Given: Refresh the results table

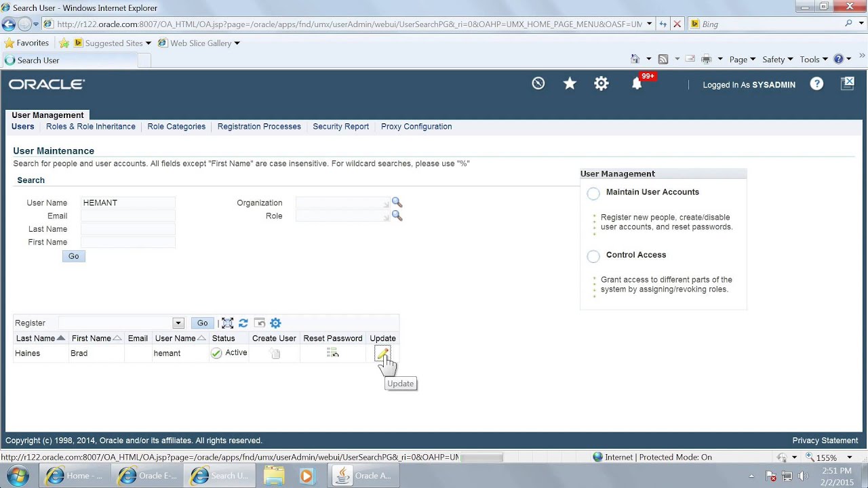Looking at the screenshot, I should 243,323.
